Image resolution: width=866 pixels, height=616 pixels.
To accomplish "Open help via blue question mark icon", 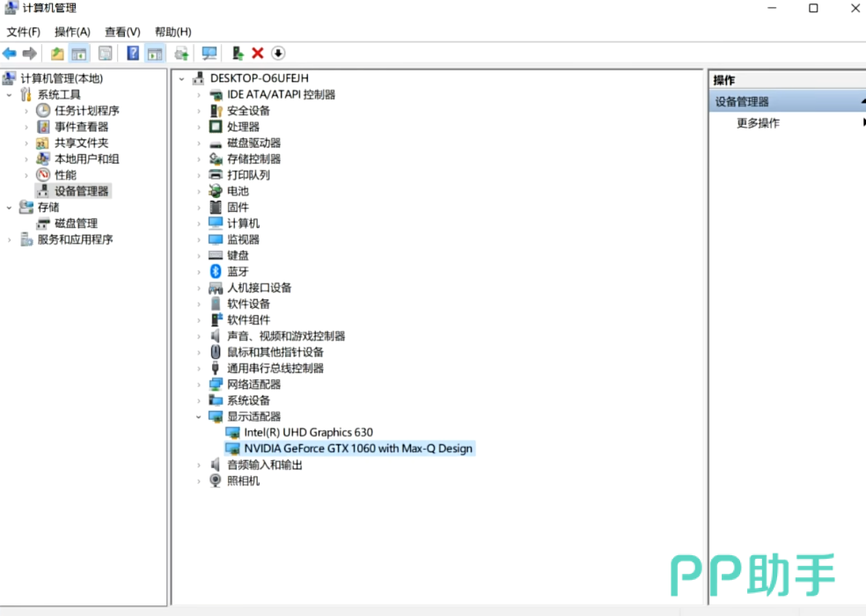I will 133,54.
